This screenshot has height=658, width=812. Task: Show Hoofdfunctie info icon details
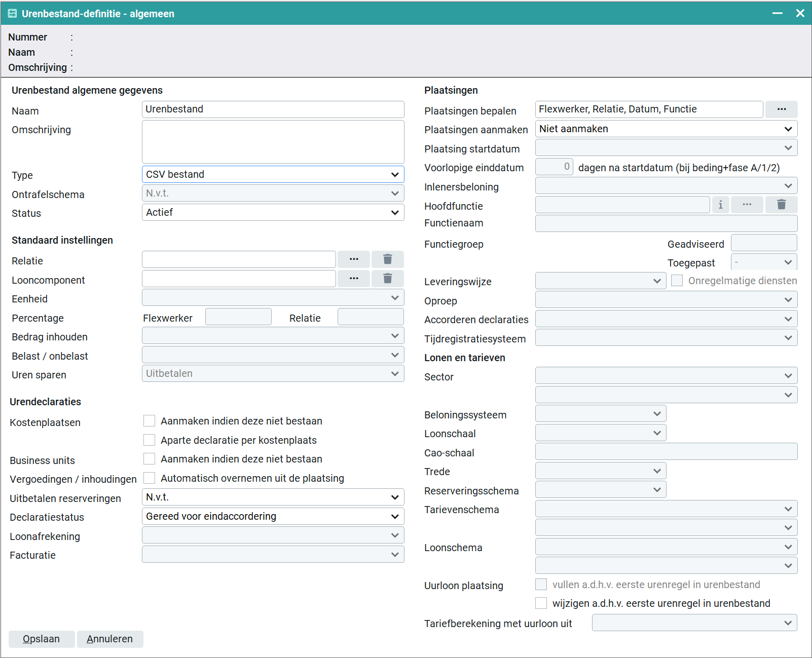(x=720, y=205)
